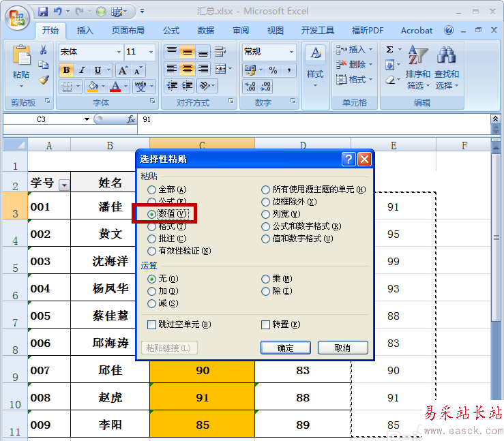Switch to the 插入 ribbon tab

(85, 31)
